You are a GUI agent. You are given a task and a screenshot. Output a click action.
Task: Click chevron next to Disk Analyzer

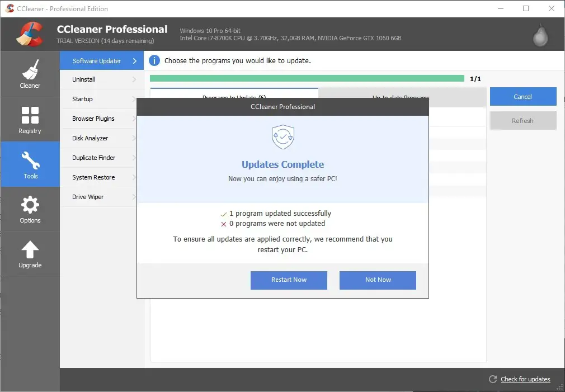coord(134,138)
